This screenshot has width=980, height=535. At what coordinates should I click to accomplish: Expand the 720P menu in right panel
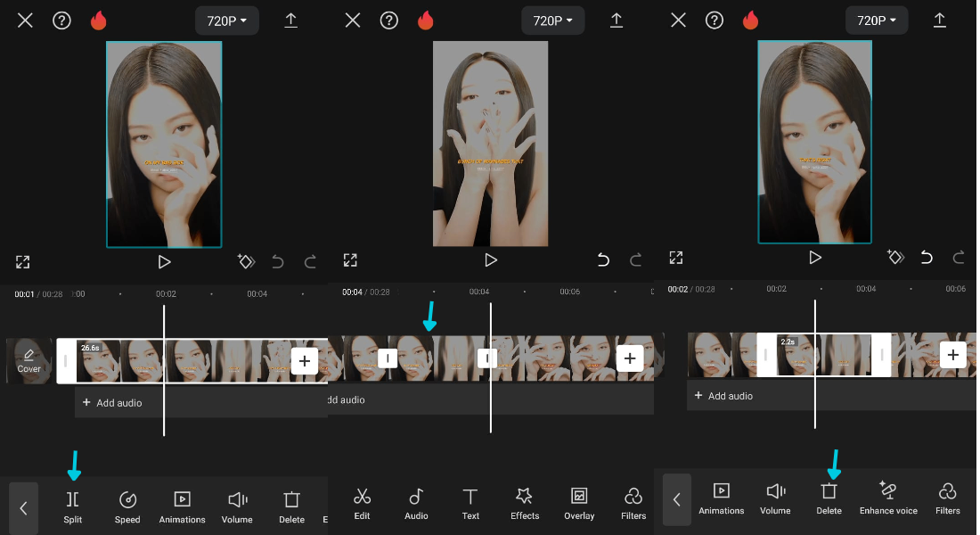877,20
